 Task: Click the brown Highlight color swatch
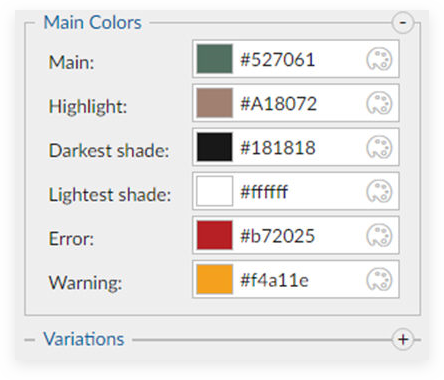click(214, 103)
